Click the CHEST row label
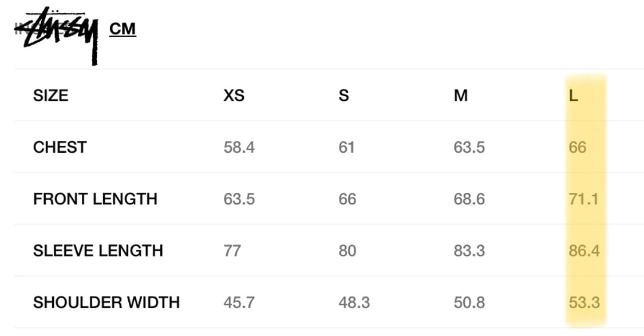The height and width of the screenshot is (336, 644). [x=60, y=147]
